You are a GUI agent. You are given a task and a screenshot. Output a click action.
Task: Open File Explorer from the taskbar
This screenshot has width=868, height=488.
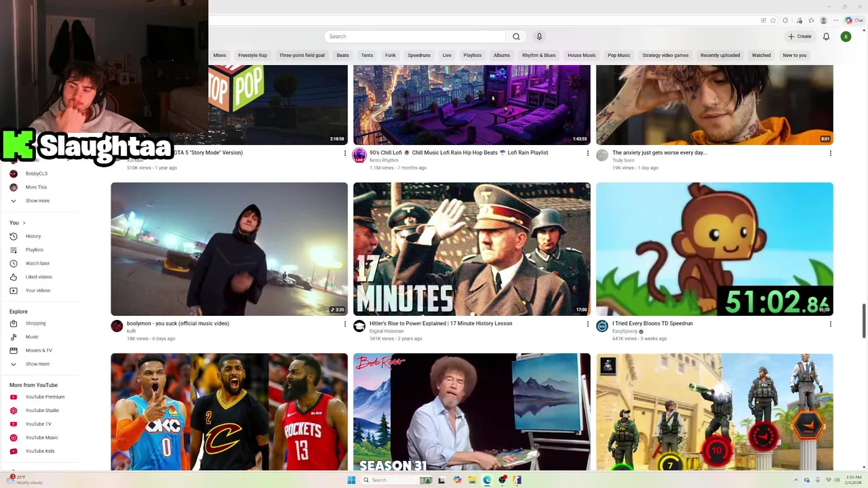pyautogui.click(x=472, y=480)
